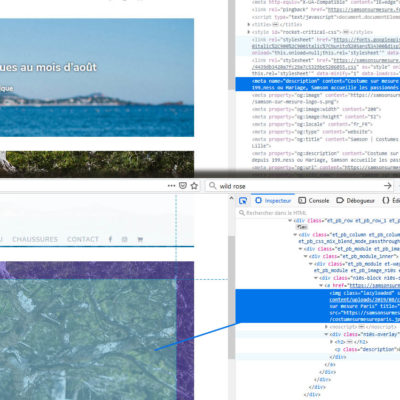Collapse the et_pb_module_inner div node

[x=305, y=256]
